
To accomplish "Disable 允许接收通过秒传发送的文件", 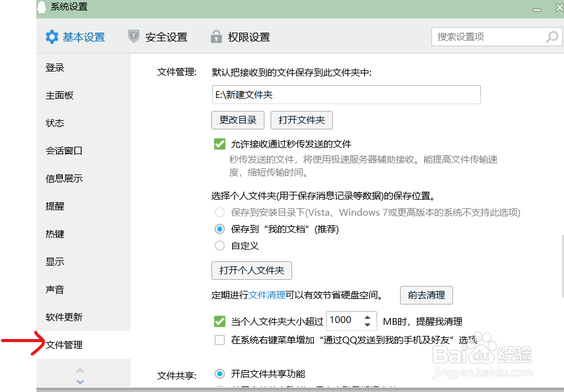I will click(219, 144).
